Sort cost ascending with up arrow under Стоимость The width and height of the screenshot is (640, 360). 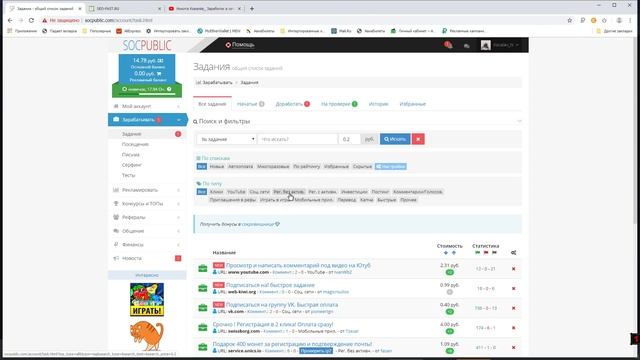(453, 253)
